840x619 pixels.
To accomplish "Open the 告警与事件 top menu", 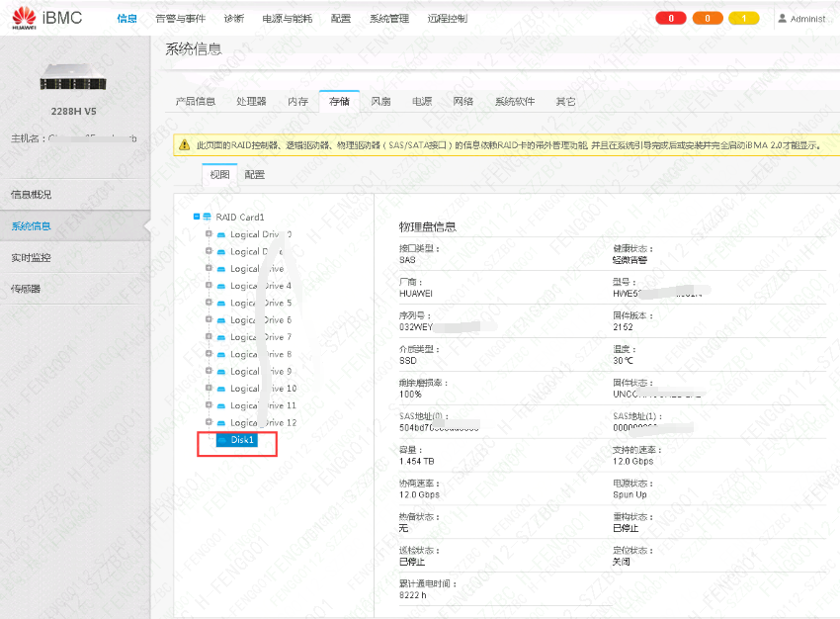I will pyautogui.click(x=181, y=19).
